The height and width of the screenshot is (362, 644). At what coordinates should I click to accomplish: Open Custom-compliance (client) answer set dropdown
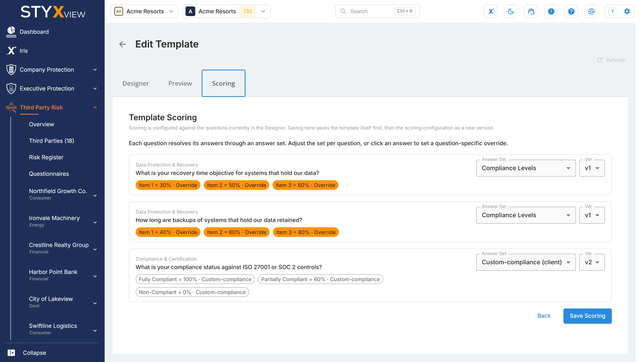click(x=526, y=262)
